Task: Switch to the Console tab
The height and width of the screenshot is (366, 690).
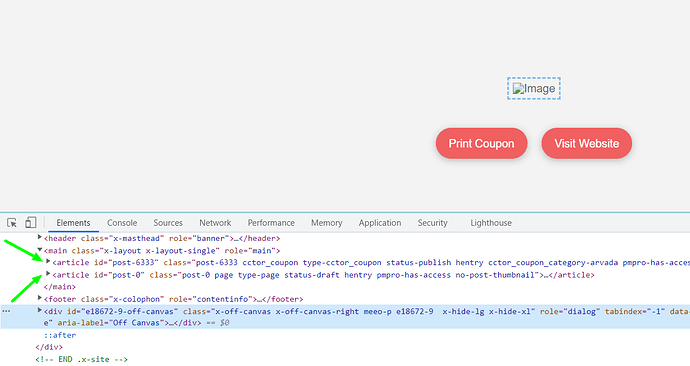Action: (122, 223)
